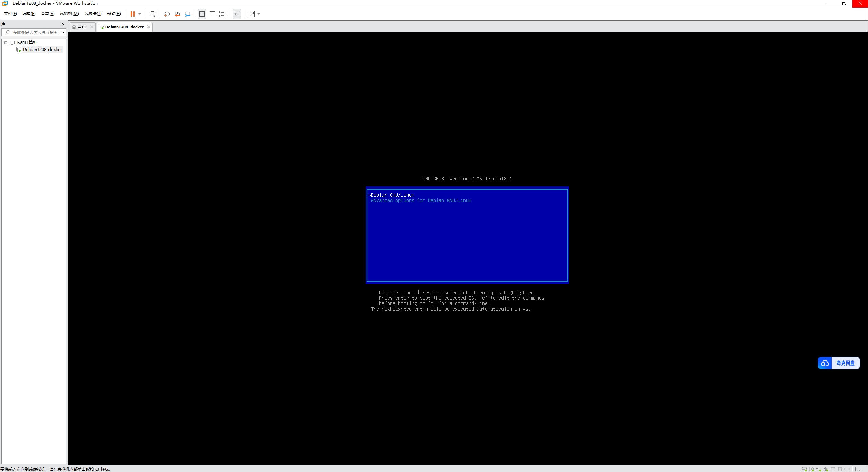This screenshot has width=868, height=472.
Task: Select Advanced options for Debian GNU/Linux
Action: click(x=421, y=200)
